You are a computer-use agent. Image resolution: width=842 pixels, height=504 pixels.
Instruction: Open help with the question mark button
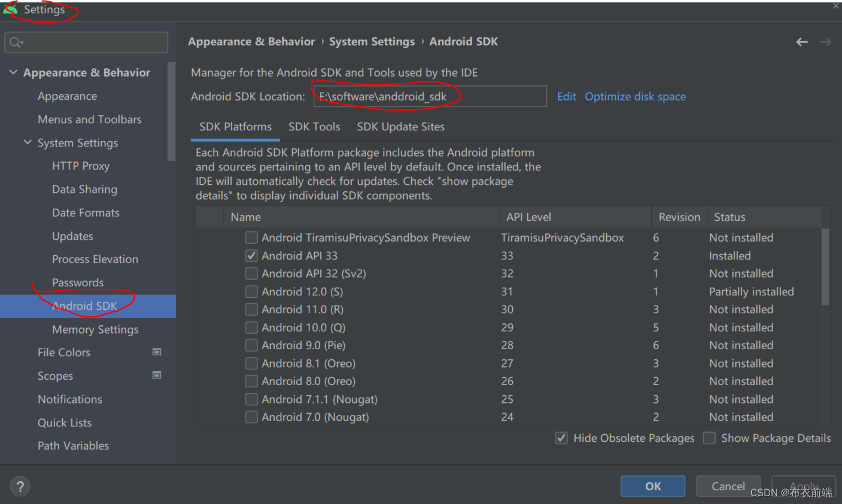click(x=20, y=486)
